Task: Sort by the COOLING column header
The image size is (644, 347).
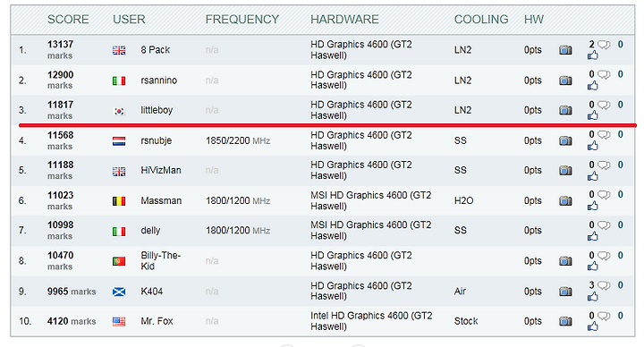Action: pyautogui.click(x=481, y=20)
